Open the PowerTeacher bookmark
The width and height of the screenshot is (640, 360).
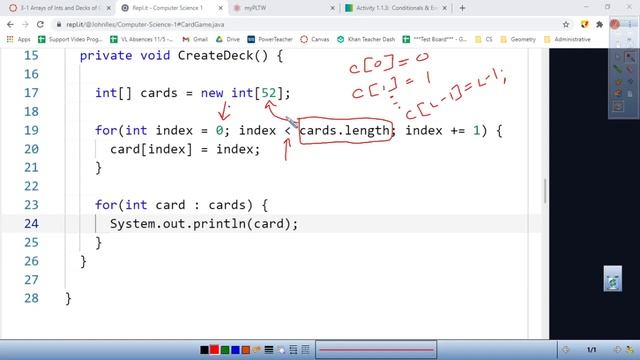[x=270, y=39]
